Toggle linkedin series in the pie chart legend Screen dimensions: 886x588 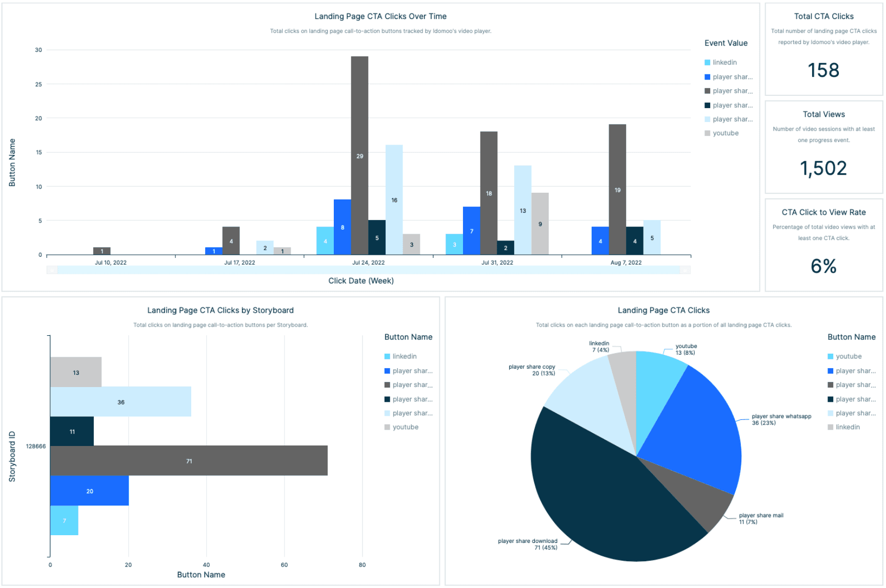click(x=847, y=428)
